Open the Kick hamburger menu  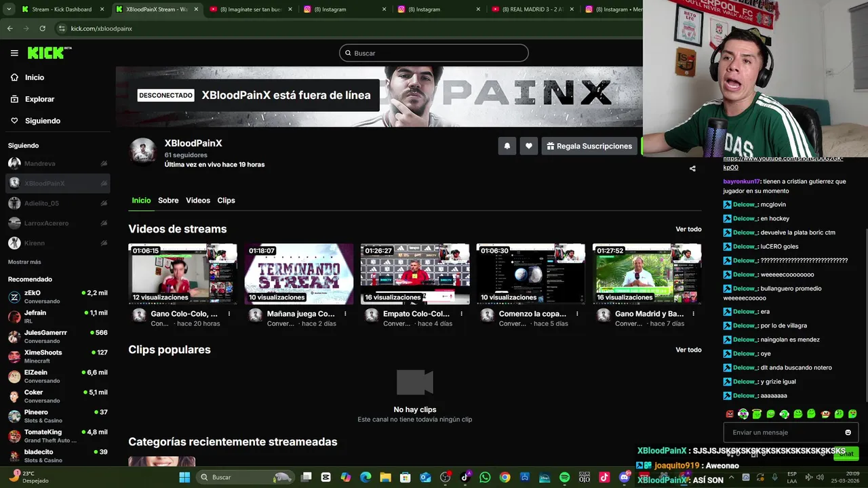tap(14, 53)
